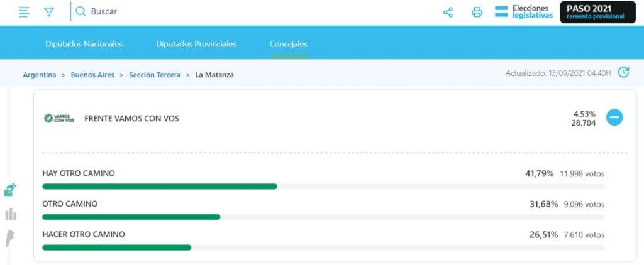Open Sección Tercera breadcrumb link

coord(155,75)
